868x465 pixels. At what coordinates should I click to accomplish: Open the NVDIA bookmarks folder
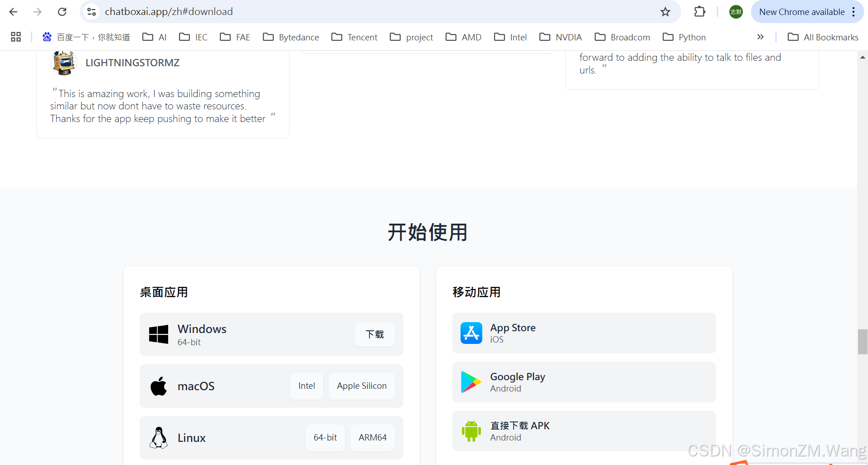coord(561,37)
